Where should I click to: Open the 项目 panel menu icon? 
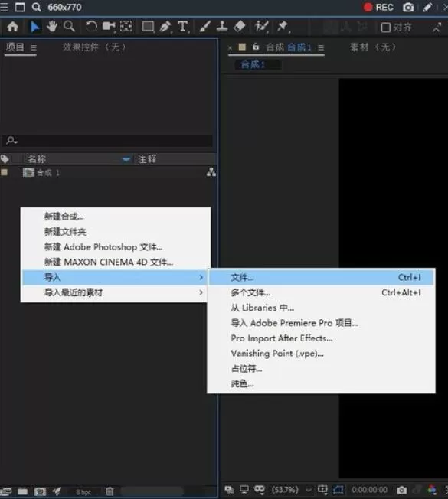pos(34,47)
